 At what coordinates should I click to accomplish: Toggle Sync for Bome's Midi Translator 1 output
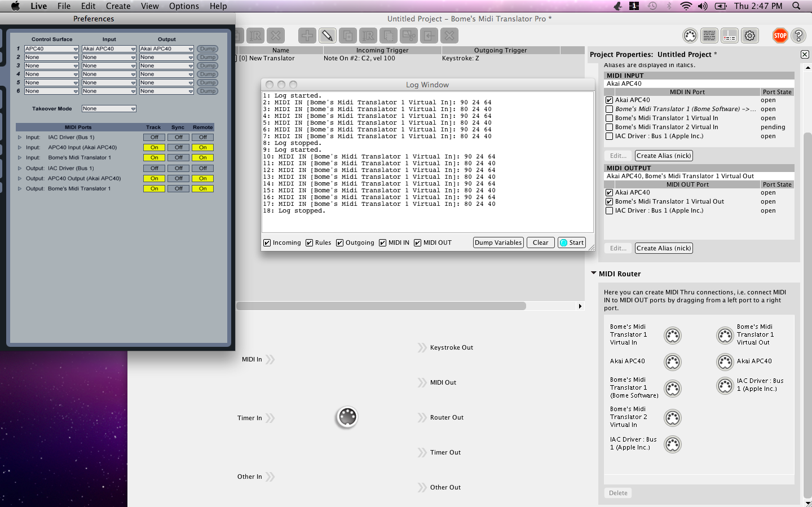click(179, 189)
